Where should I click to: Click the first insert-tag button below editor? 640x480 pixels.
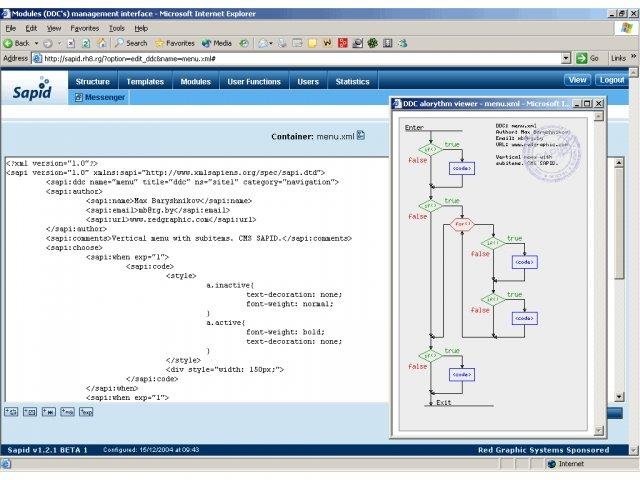[11, 412]
